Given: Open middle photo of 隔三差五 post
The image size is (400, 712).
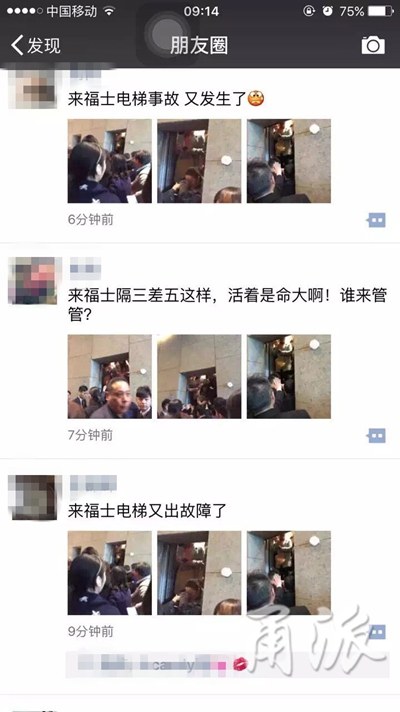Looking at the screenshot, I should click(x=199, y=376).
